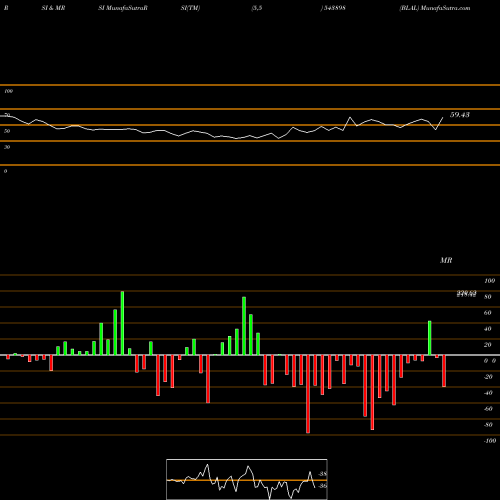Click the -60 label on MR axis
The image size is (500, 500).
click(488, 409)
